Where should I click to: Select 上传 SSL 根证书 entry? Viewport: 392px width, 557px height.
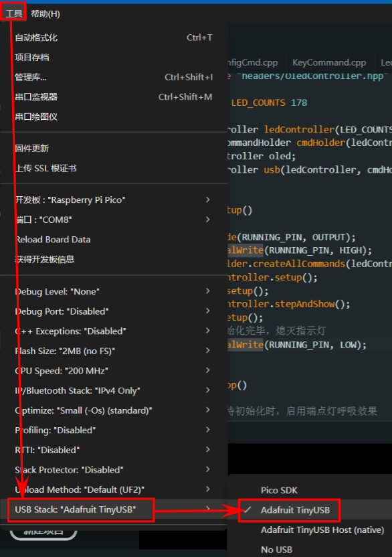(114, 169)
